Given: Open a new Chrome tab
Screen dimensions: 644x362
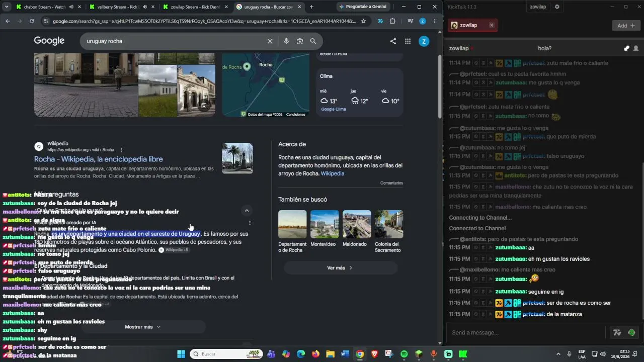Looking at the screenshot, I should click(311, 7).
